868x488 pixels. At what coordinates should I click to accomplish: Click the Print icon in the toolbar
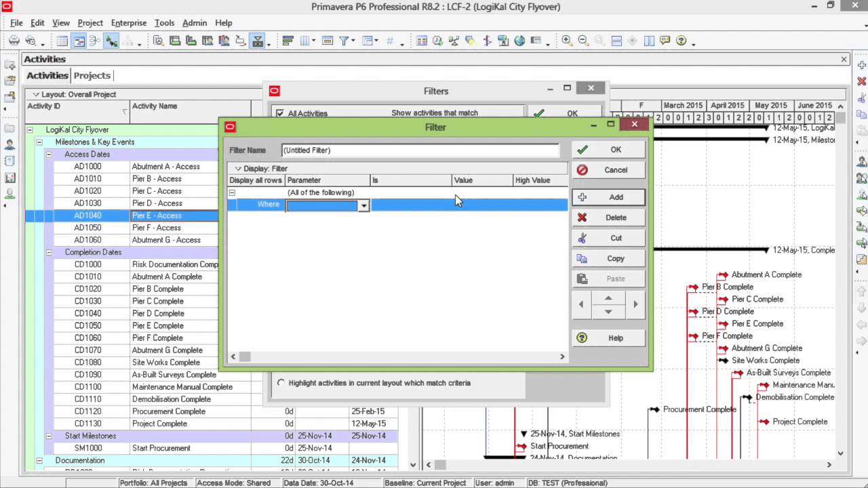pos(14,41)
